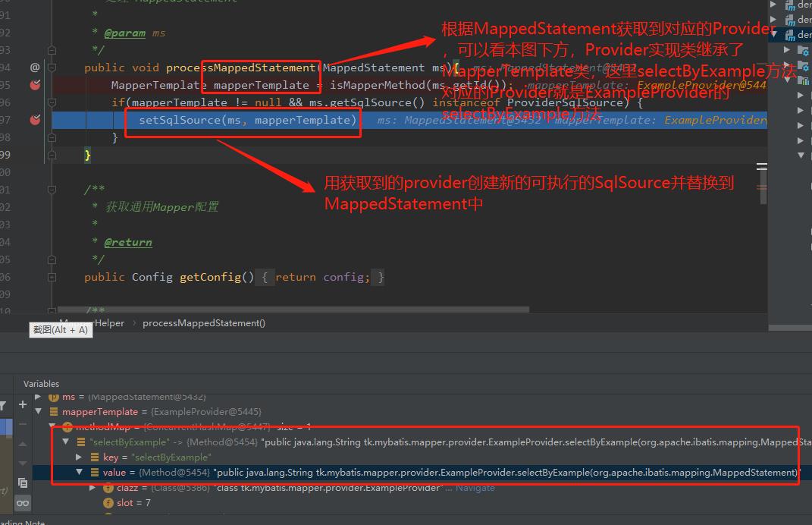
Task: Click the first Maven module icon at the top
Action: click(790, 5)
